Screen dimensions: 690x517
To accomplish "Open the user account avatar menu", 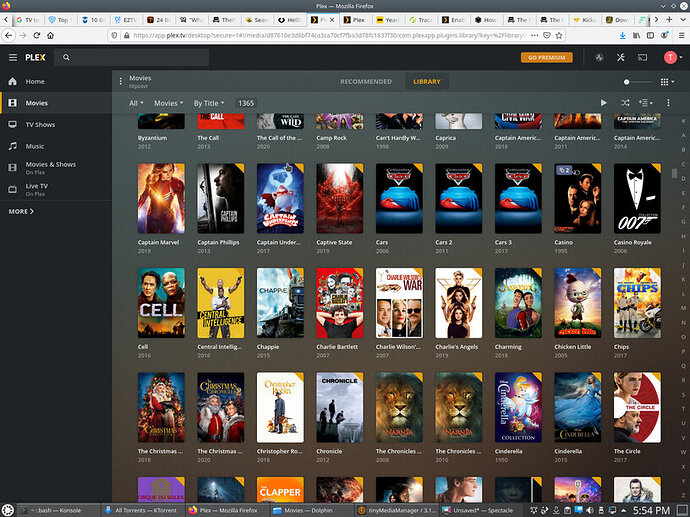I will pyautogui.click(x=672, y=57).
